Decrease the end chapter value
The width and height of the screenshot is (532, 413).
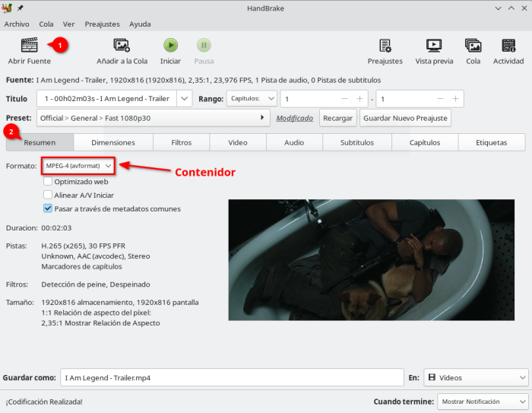440,99
